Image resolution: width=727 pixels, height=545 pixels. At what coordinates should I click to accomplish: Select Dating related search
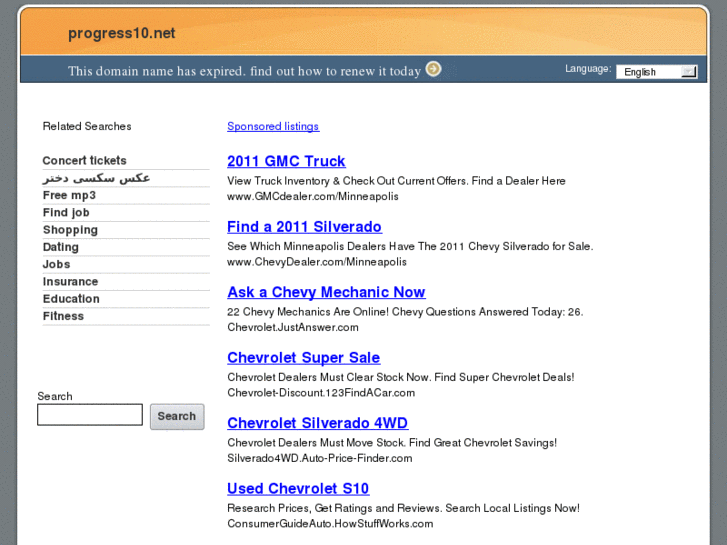pos(60,247)
